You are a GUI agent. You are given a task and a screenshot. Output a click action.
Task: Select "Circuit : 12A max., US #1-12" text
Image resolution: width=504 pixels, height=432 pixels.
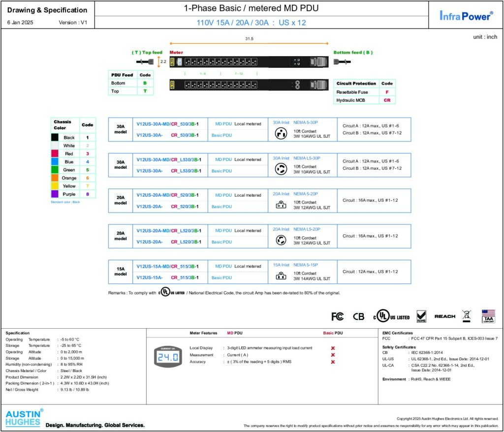click(370, 272)
